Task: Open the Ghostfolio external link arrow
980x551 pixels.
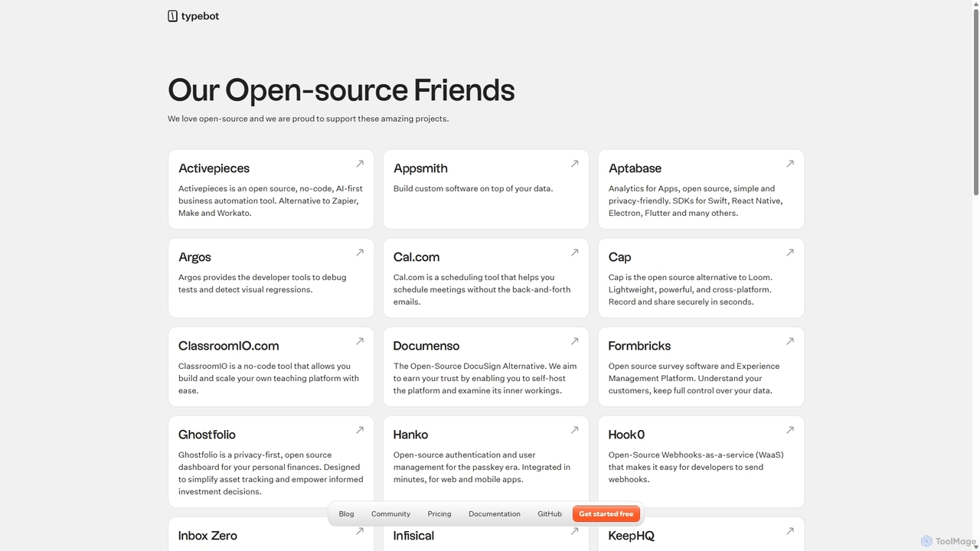Action: point(360,430)
